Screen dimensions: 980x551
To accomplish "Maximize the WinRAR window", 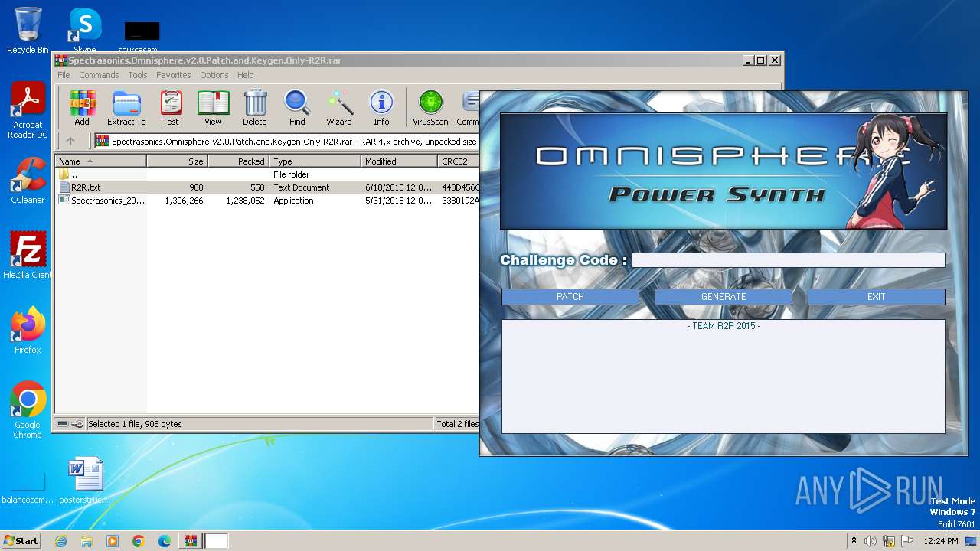I will coord(760,60).
